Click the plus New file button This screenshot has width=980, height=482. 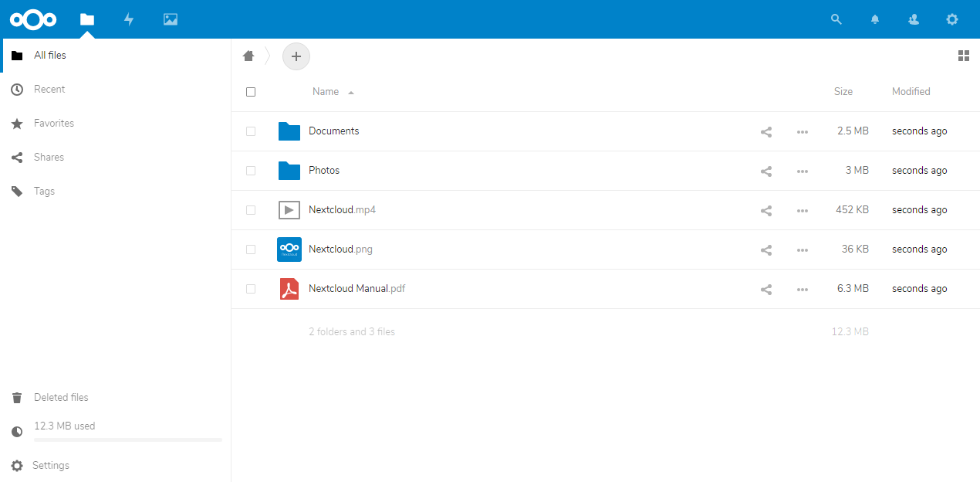tap(296, 56)
